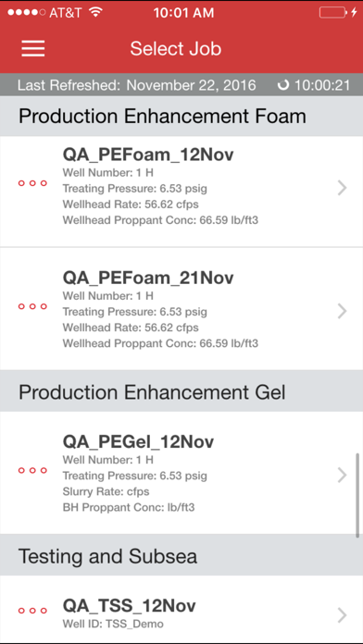This screenshot has height=644, width=363.
Task: Tap the battery icon in status bar
Action: [x=332, y=12]
